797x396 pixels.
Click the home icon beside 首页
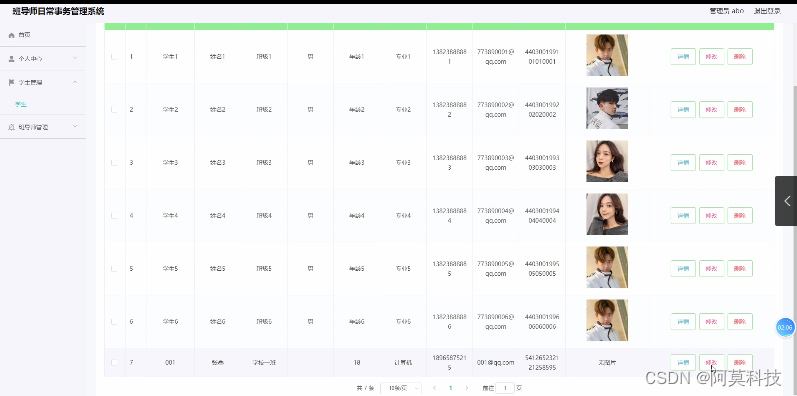12,35
